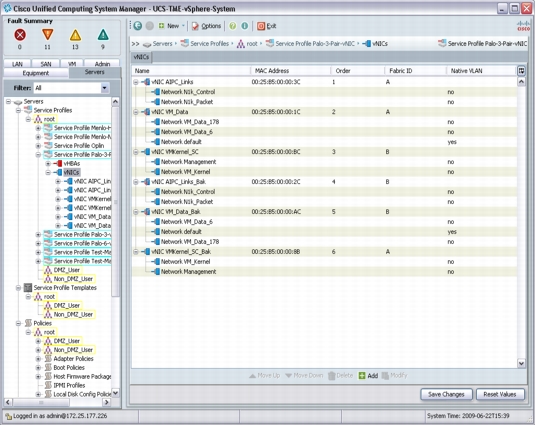This screenshot has height=427, width=536.
Task: Select vHBAs in navigation tree
Action: click(71, 164)
